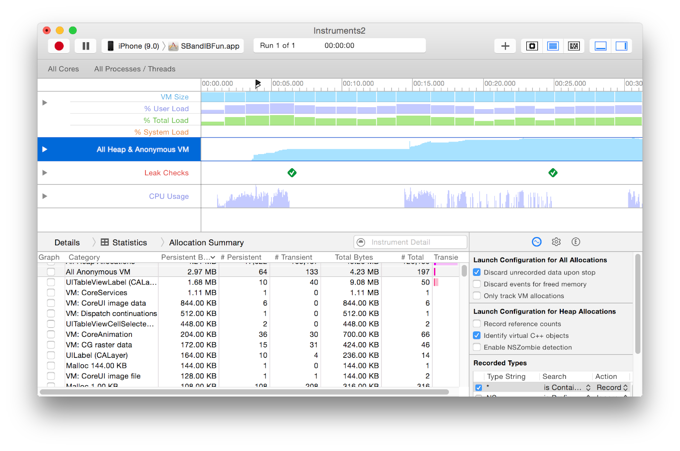Click the red Record button
This screenshot has height=451, width=680.
click(59, 46)
